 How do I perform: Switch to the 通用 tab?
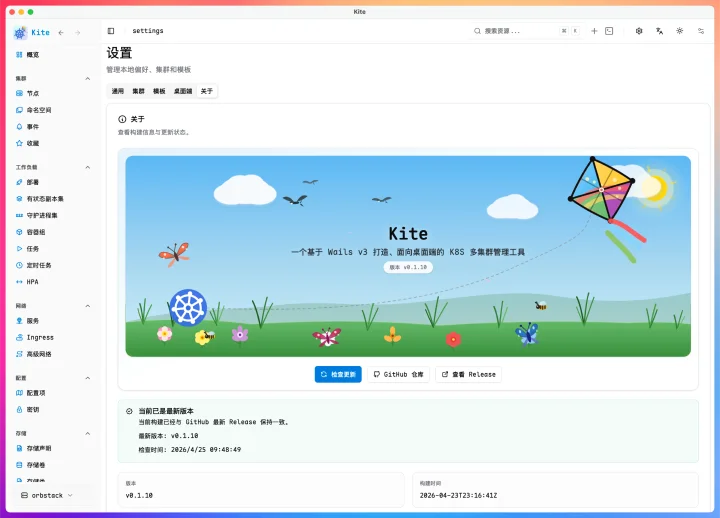click(x=118, y=91)
